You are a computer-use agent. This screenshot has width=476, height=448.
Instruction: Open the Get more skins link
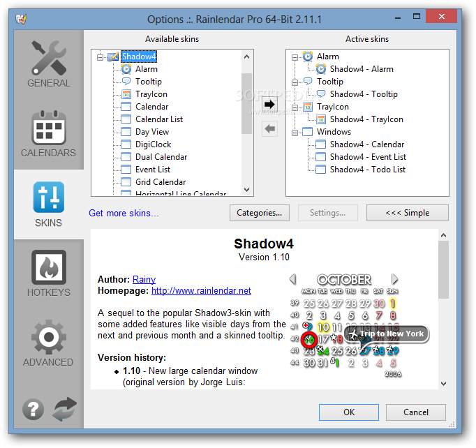pyautogui.click(x=124, y=213)
